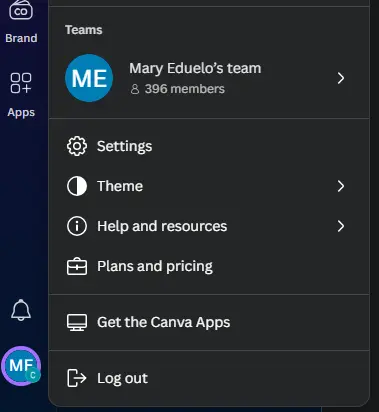Select Mary Eduelo's team name
The width and height of the screenshot is (379, 412).
click(x=195, y=69)
